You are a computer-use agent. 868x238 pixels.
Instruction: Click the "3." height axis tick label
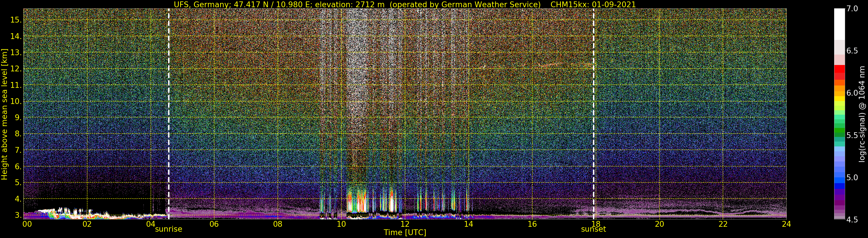pyautogui.click(x=18, y=215)
